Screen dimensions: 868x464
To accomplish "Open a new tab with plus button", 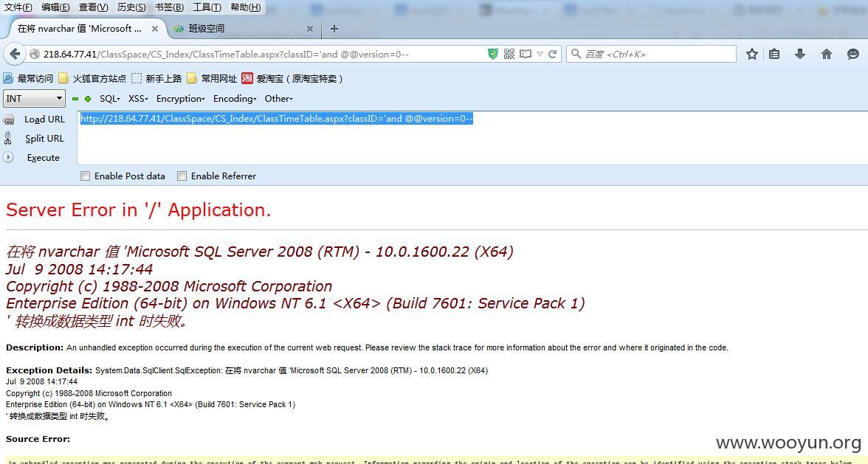I will pyautogui.click(x=334, y=29).
